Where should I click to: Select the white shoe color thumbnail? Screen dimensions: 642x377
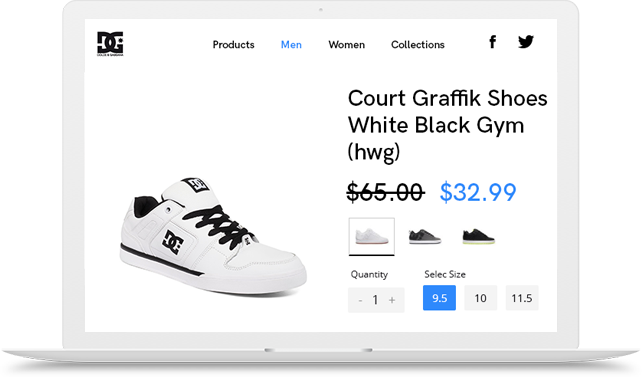(x=372, y=237)
